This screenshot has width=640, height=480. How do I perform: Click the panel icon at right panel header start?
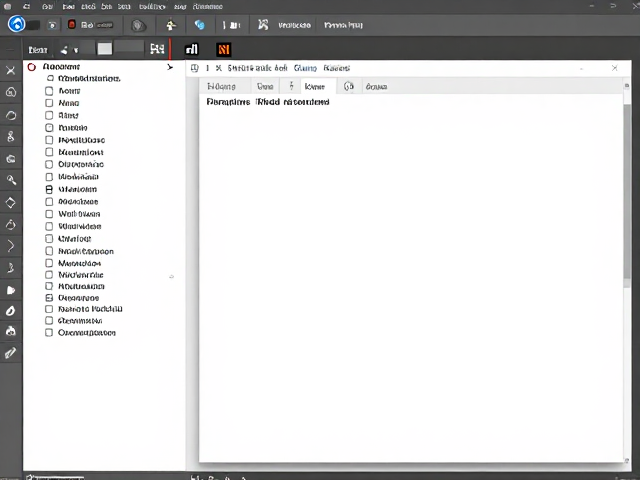point(195,68)
